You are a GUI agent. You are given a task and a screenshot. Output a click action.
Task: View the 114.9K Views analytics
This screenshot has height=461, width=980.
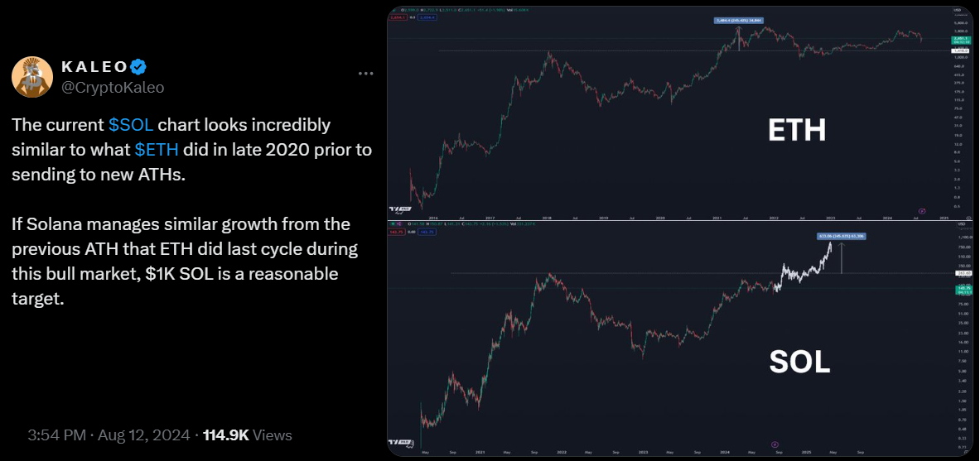[248, 435]
